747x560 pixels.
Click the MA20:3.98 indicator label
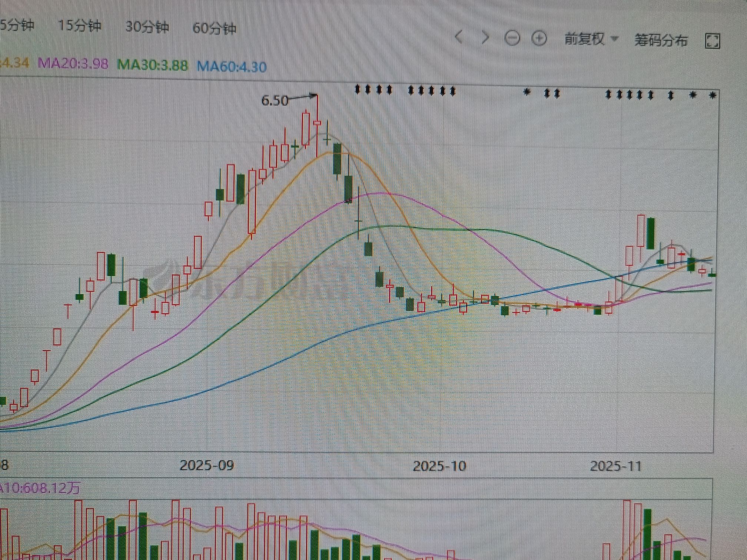pyautogui.click(x=73, y=64)
